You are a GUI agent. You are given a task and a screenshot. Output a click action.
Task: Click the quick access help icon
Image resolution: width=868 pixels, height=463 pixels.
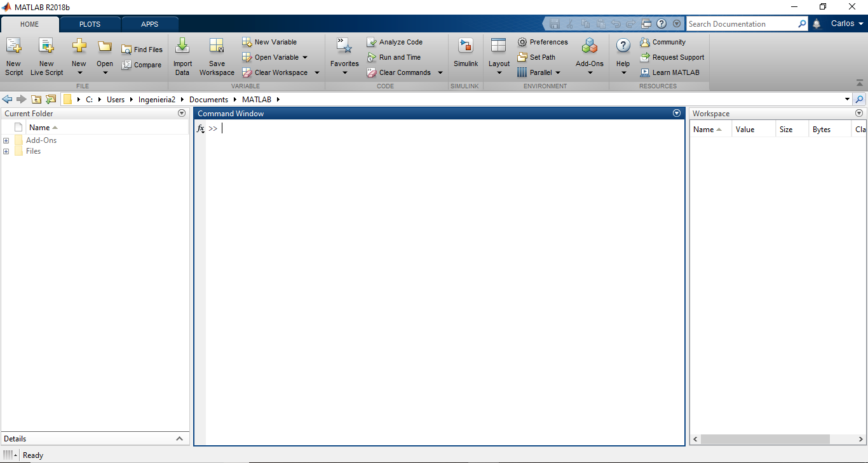[x=661, y=24]
